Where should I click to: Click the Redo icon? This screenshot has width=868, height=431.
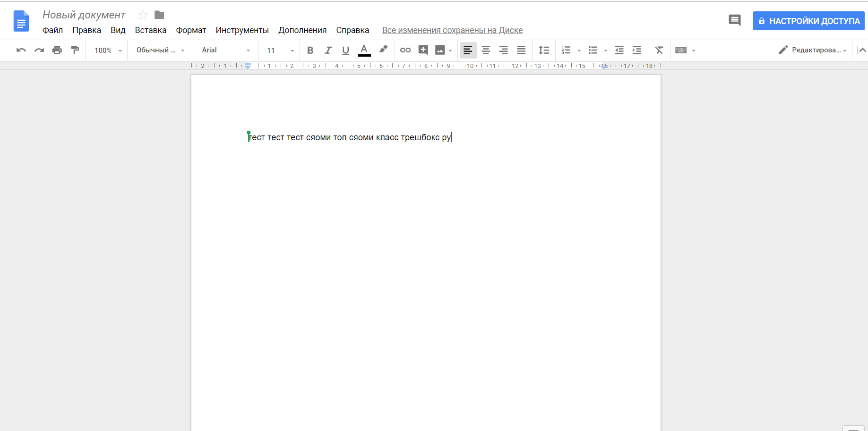39,50
